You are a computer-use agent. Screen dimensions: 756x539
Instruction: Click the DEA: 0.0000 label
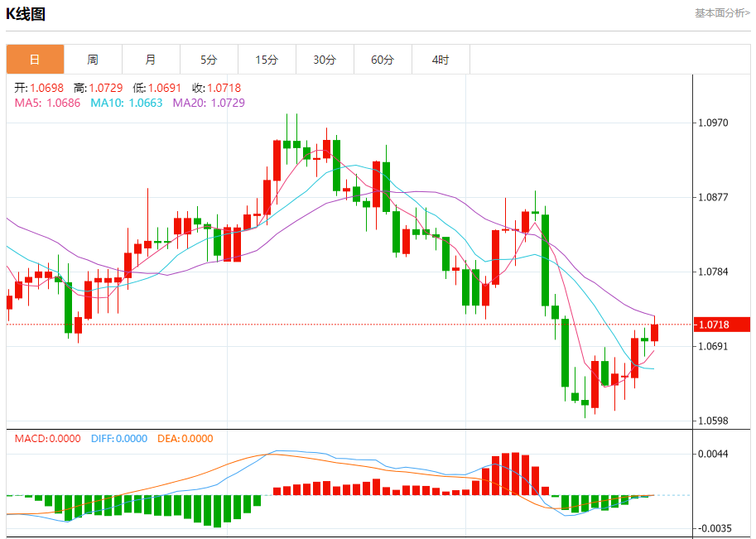coord(185,439)
